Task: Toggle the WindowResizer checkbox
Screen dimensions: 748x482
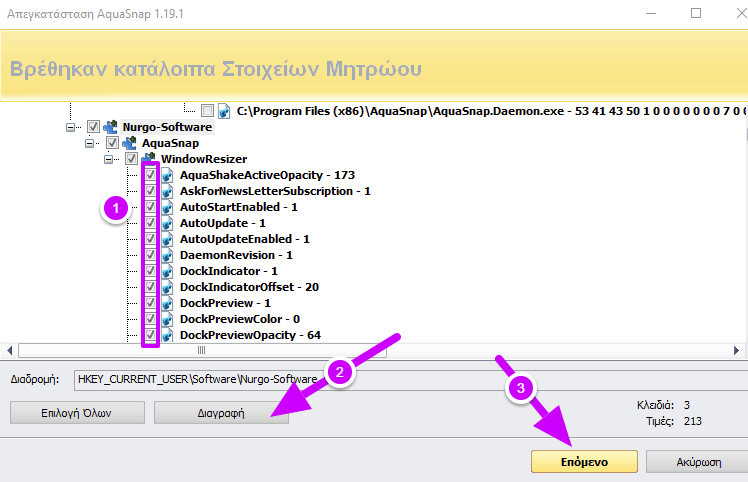Action: coord(131,159)
